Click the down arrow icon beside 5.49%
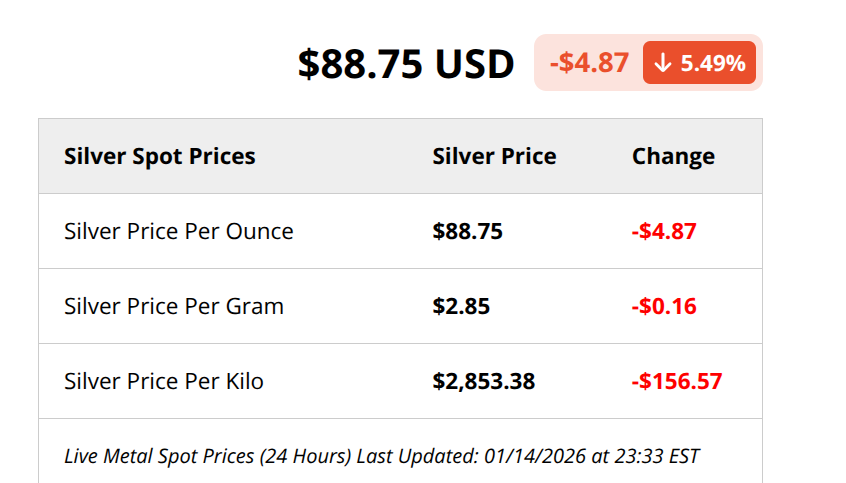 pos(662,63)
